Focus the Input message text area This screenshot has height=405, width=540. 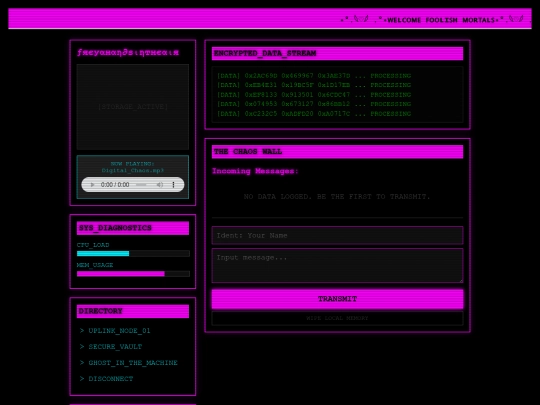pyautogui.click(x=337, y=266)
